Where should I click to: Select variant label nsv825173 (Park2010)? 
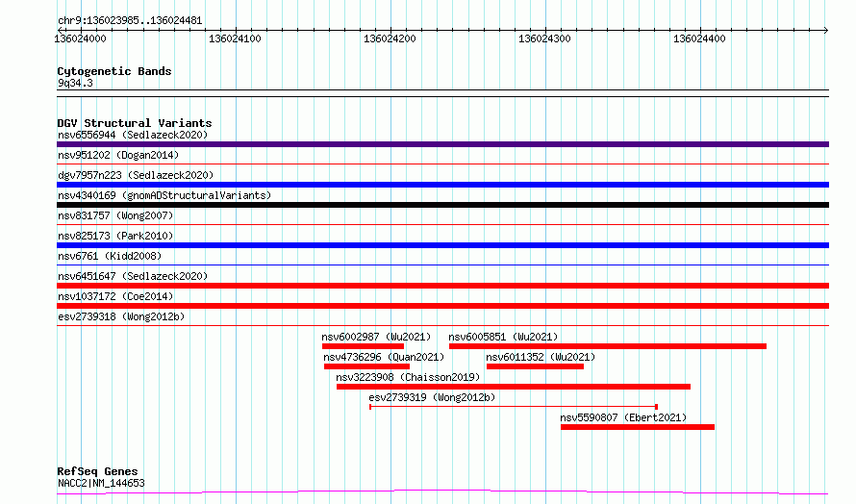point(115,236)
